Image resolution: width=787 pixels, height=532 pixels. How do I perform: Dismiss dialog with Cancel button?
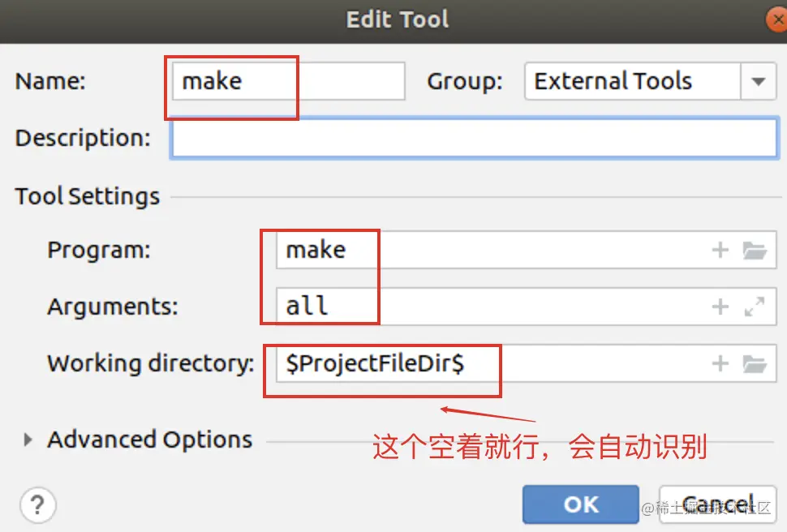coord(718,504)
